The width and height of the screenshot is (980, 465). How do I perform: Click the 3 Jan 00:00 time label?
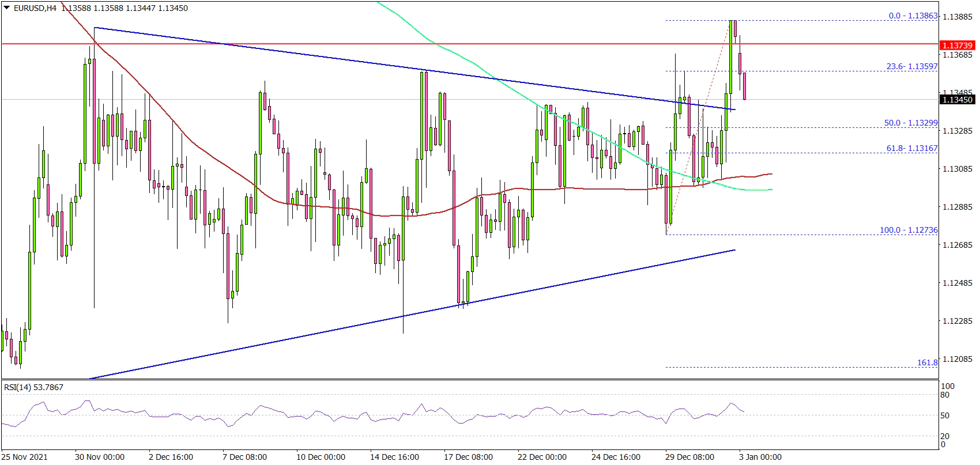[x=759, y=457]
